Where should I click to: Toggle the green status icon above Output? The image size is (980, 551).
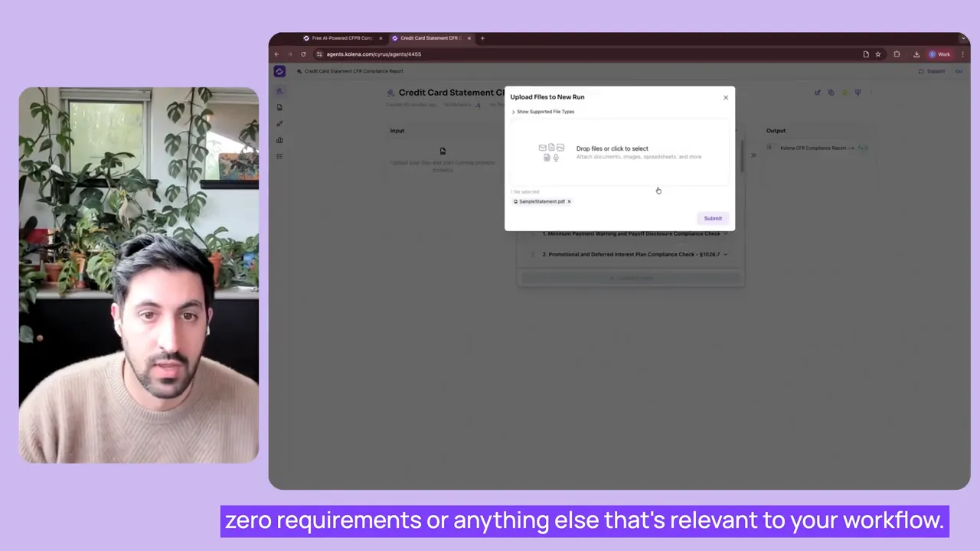click(x=844, y=92)
